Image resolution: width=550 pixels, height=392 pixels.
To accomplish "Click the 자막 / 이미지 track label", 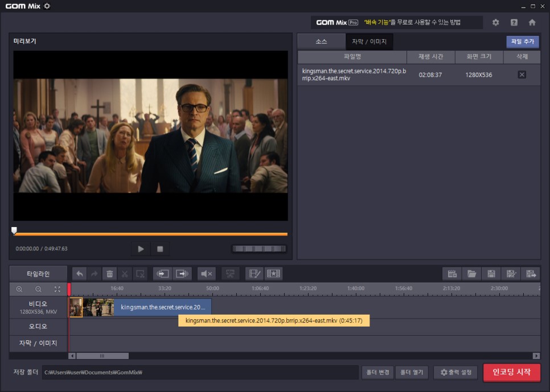I will (38, 343).
